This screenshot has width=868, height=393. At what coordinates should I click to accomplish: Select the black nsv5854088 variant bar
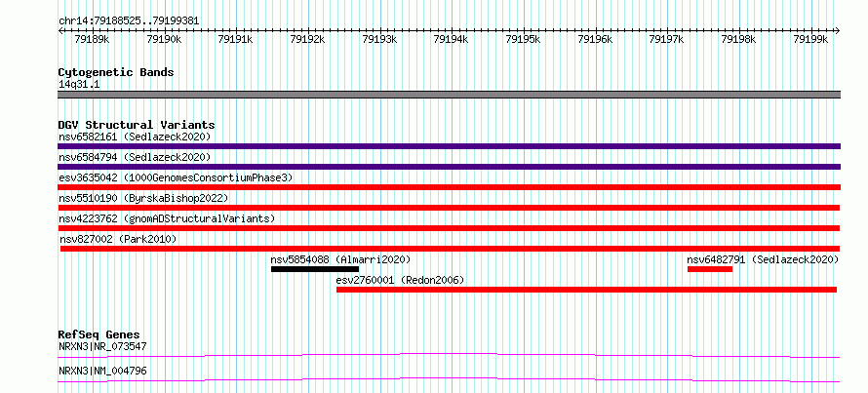[x=315, y=269]
